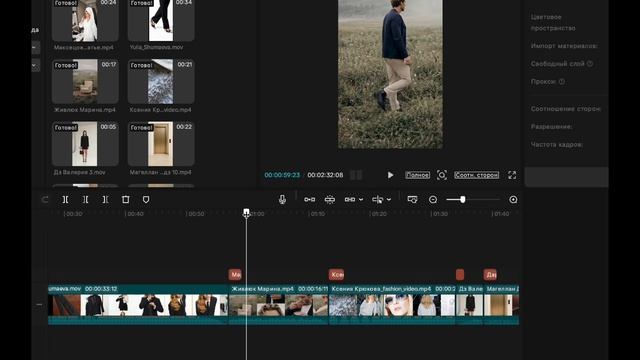
Task: Click the track preview settings icon
Action: pyautogui.click(x=412, y=200)
